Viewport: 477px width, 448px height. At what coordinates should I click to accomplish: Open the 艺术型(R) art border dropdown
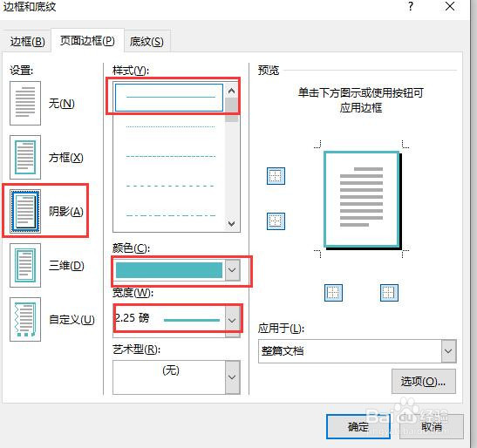tap(233, 377)
